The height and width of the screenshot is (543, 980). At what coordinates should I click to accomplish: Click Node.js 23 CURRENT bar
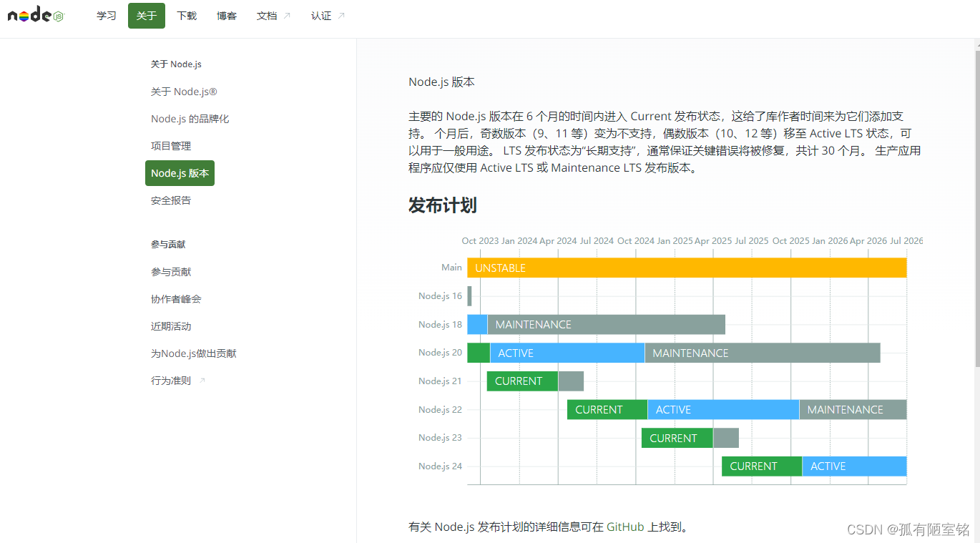click(677, 438)
